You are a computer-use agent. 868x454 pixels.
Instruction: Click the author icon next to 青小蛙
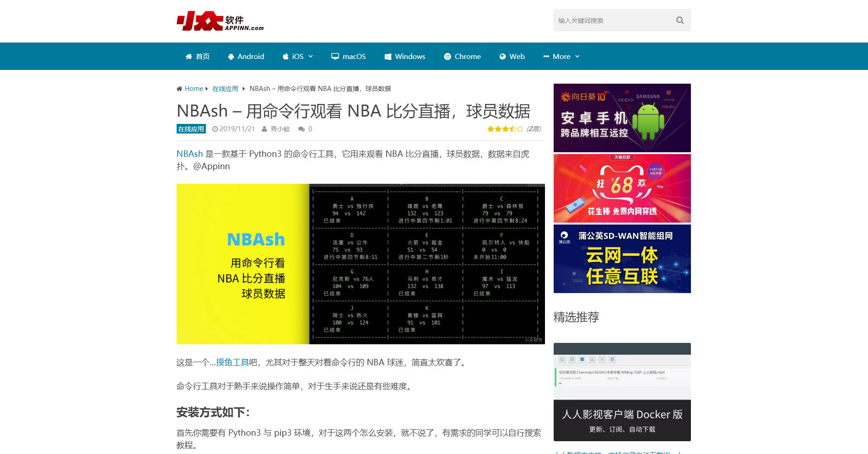pos(263,129)
